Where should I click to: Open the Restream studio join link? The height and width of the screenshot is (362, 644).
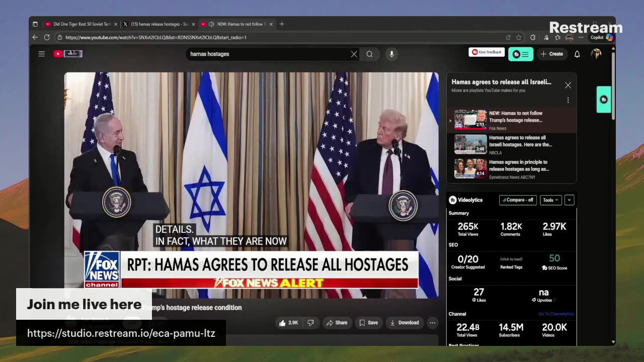[x=121, y=333]
